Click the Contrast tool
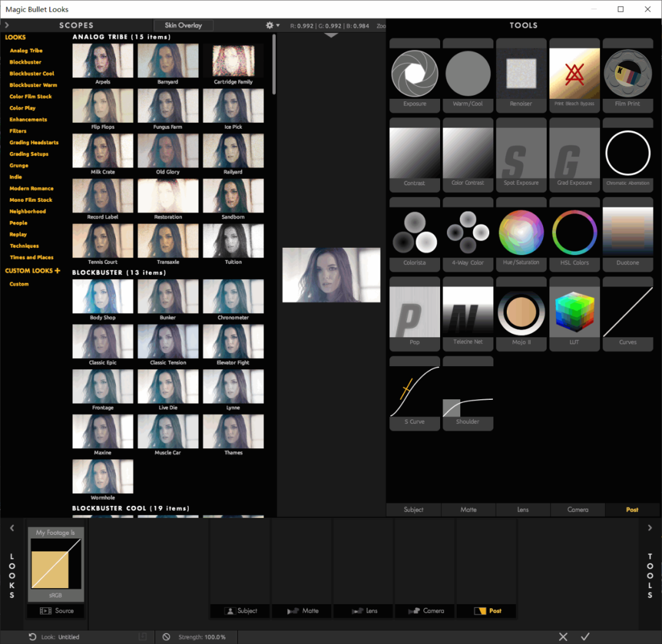 point(414,155)
